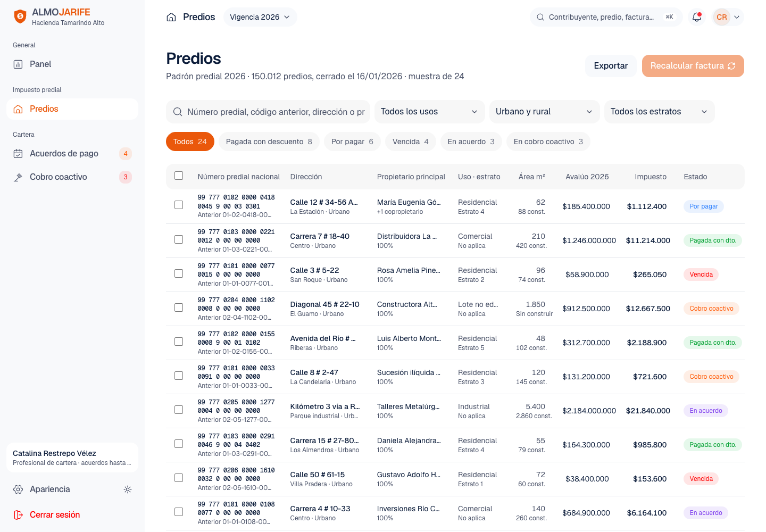Open the Todos los estratos dropdown
The image size is (766, 532).
(660, 112)
